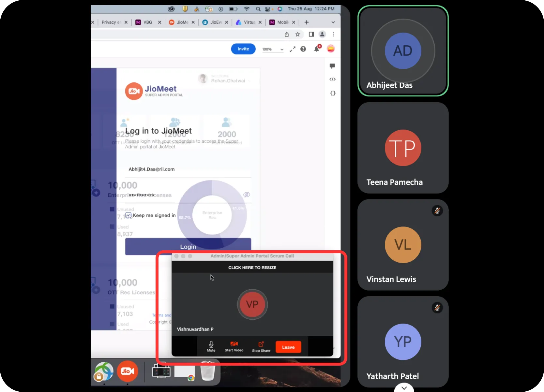The height and width of the screenshot is (392, 544).
Task: Open the Trash in the Dock
Action: (x=207, y=371)
